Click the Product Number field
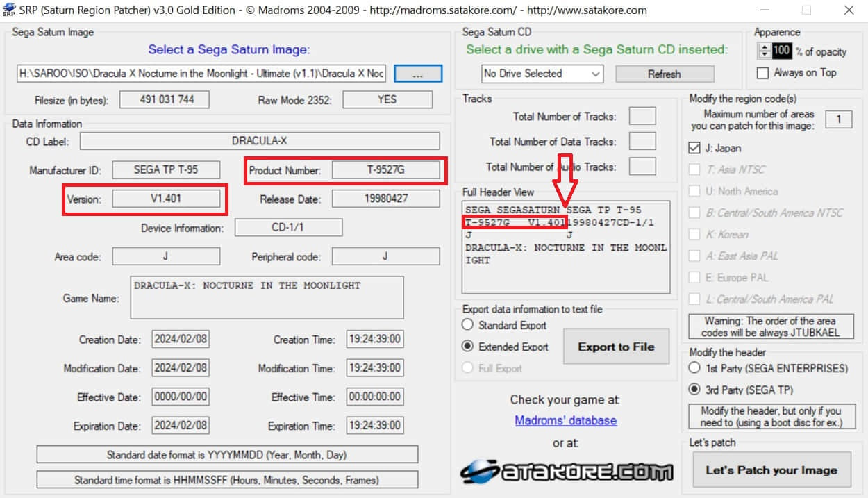 click(x=385, y=170)
